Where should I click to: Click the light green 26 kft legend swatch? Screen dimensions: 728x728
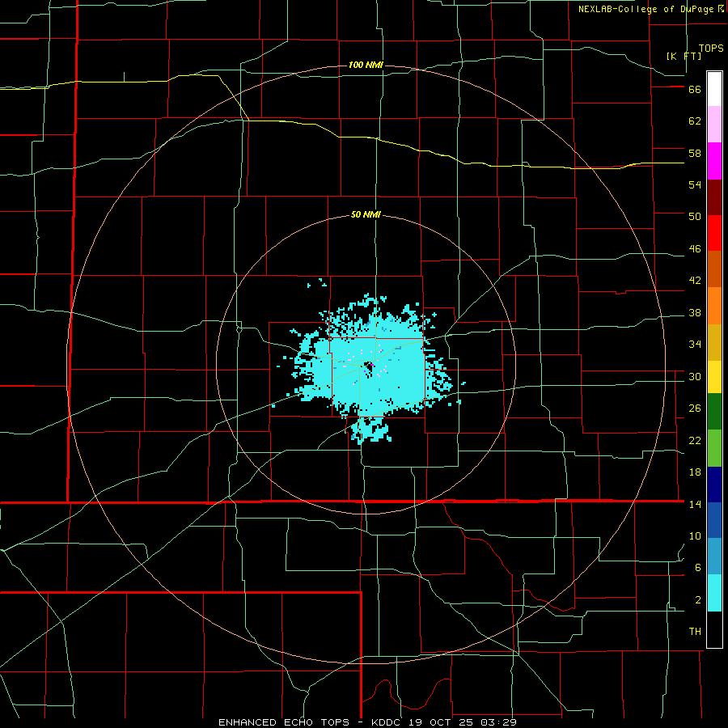(x=714, y=448)
